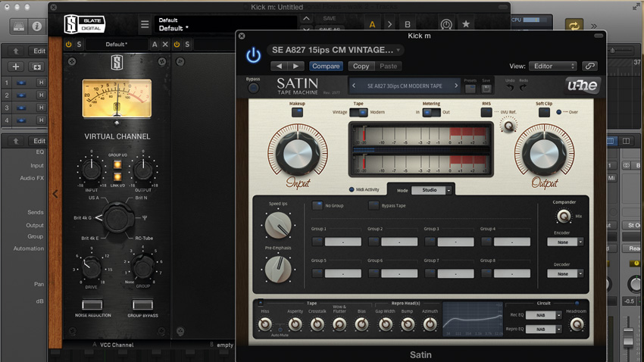Click the SAVE button in Slate header

click(x=330, y=18)
